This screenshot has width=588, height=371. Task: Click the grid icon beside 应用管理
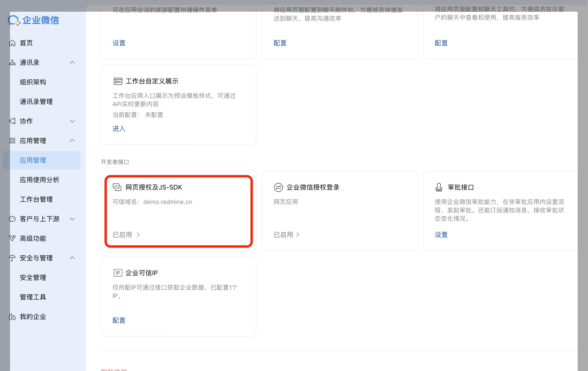click(12, 141)
